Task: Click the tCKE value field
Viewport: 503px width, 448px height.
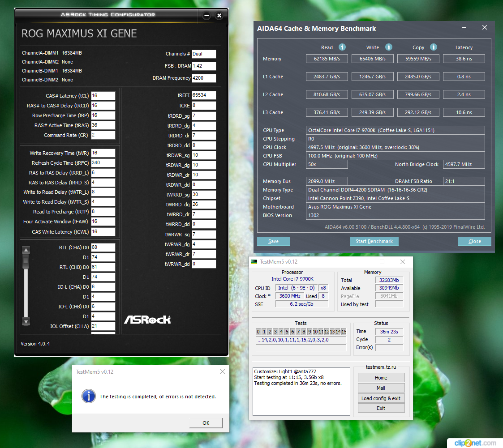Action: click(x=204, y=106)
